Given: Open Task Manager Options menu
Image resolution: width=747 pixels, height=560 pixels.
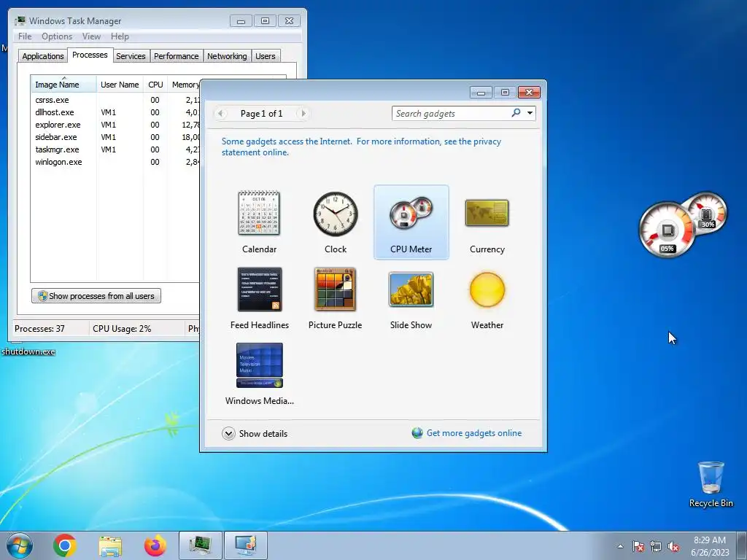Looking at the screenshot, I should [x=57, y=36].
